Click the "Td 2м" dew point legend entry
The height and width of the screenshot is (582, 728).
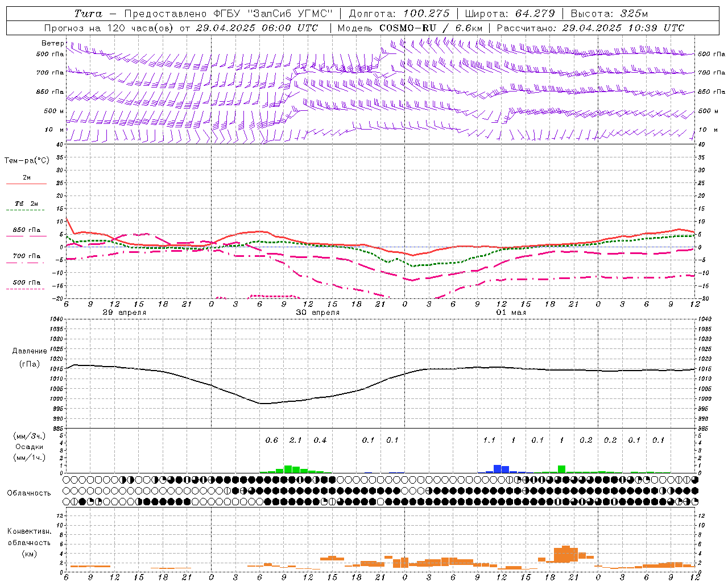26,203
